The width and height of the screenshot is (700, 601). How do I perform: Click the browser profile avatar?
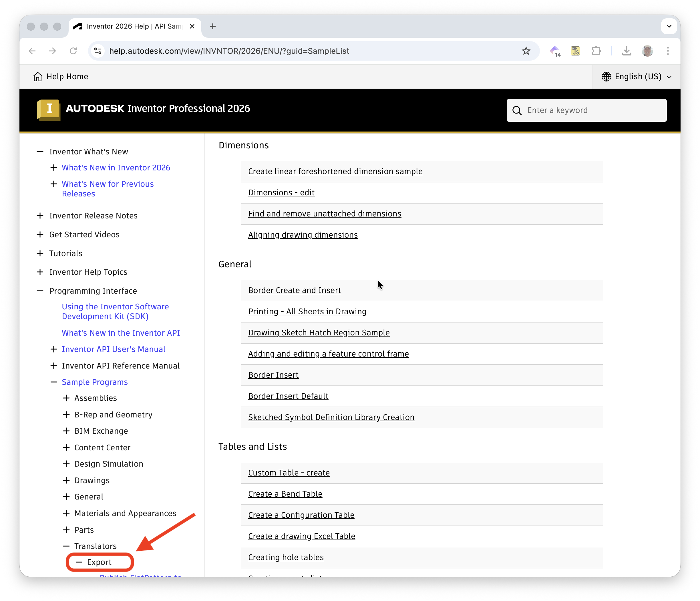pyautogui.click(x=648, y=51)
